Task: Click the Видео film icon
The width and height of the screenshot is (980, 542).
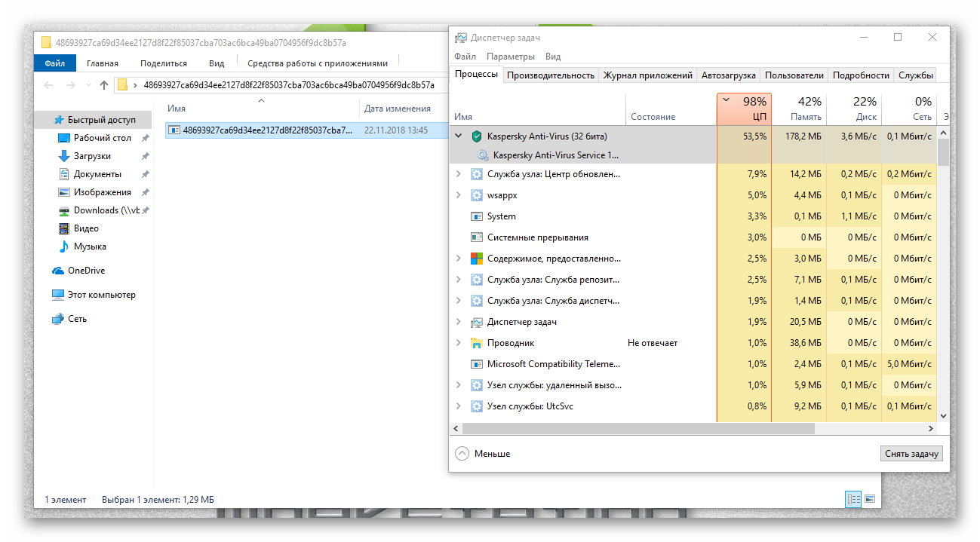Action: point(64,228)
